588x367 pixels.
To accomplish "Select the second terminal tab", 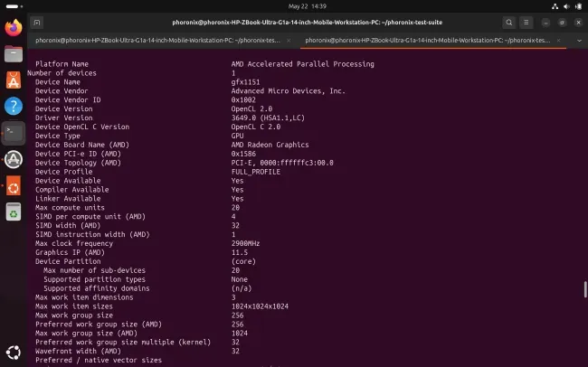I will (x=428, y=41).
